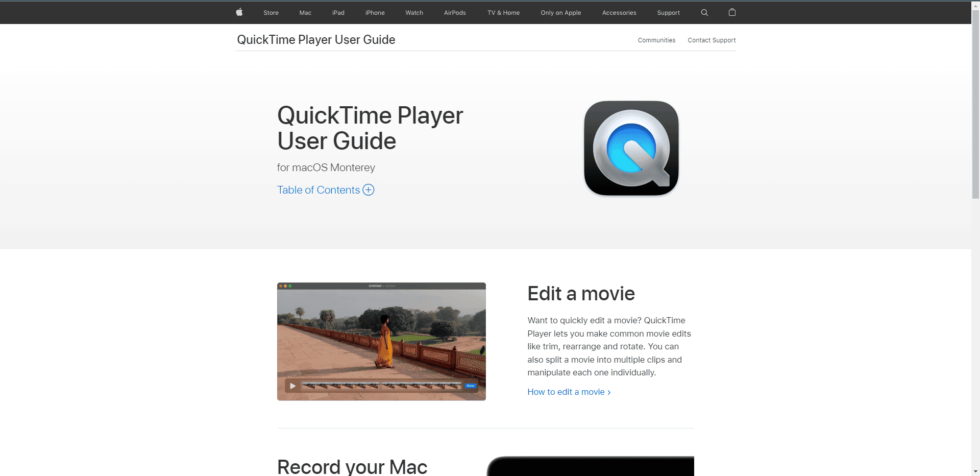
Task: Click the plus icon beside Table of Contents
Action: 368,189
